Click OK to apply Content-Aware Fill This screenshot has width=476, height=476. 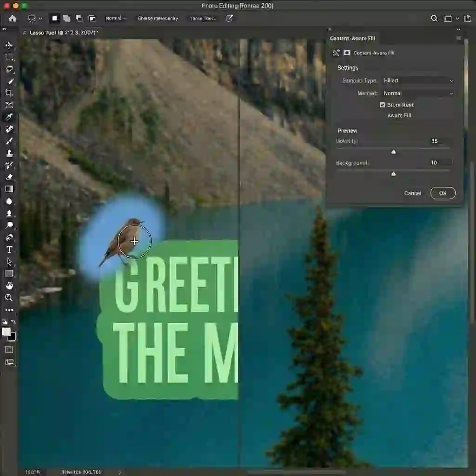click(442, 193)
